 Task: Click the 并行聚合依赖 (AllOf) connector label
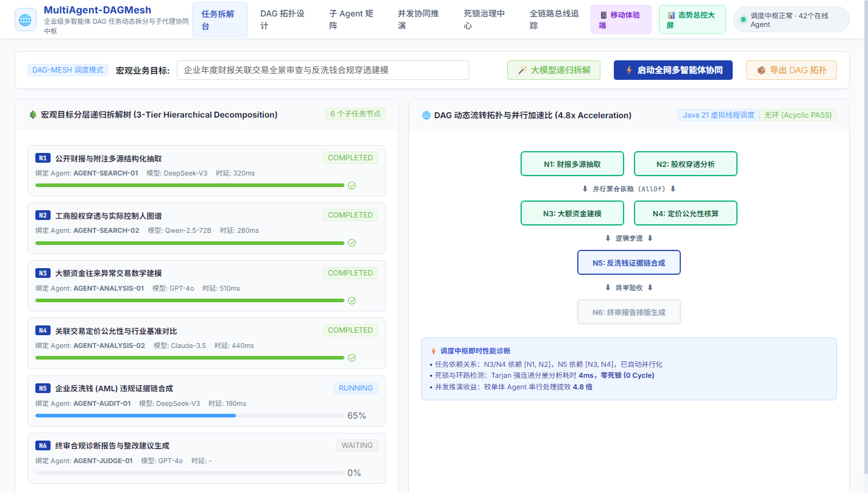click(x=629, y=189)
